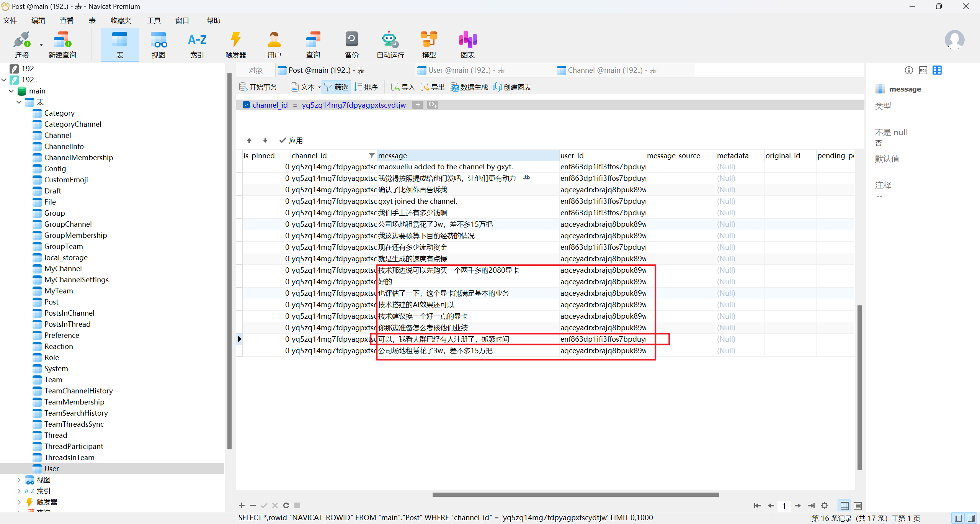Switch to form view at bottom right
Screen dimensions: 980x524
click(857, 506)
